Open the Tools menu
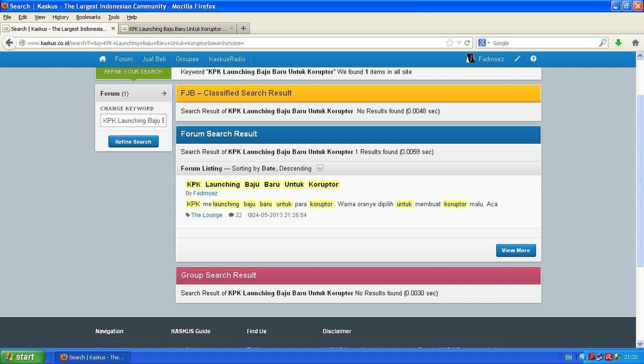644x364 pixels. click(114, 17)
